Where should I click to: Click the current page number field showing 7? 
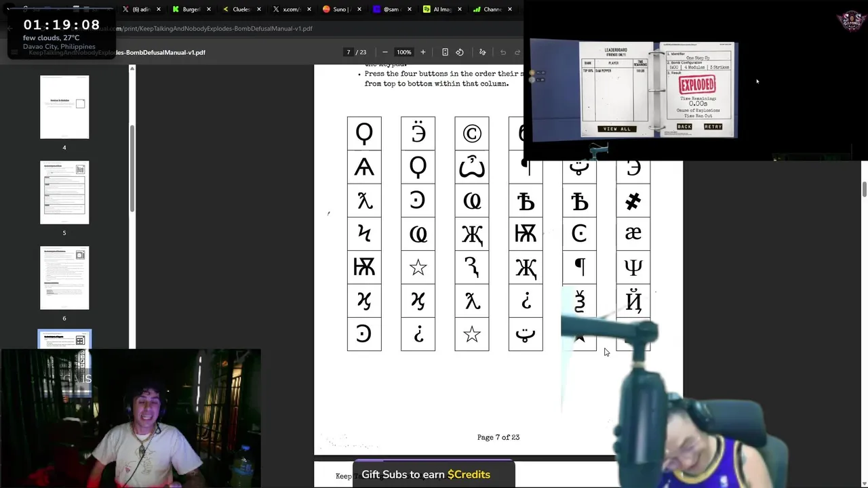coord(349,52)
